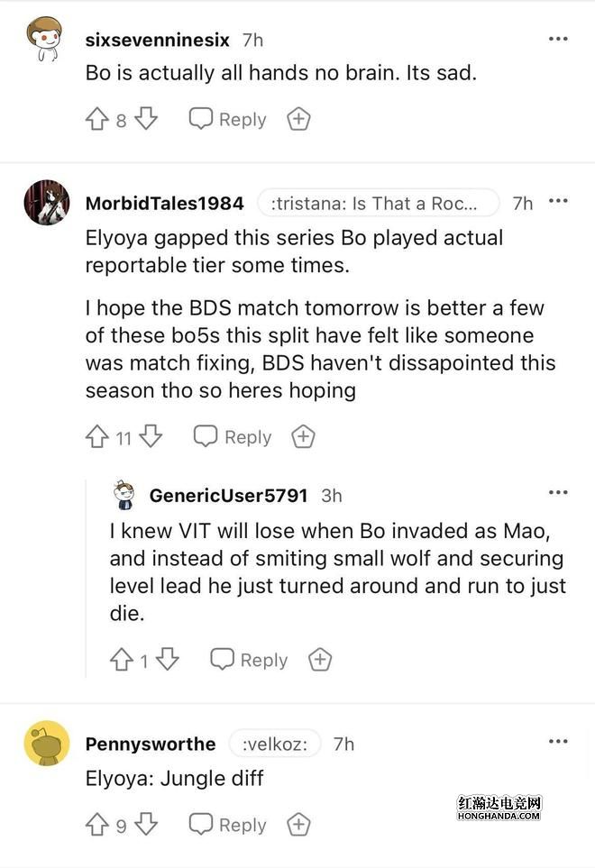Upvote GenericUser5791's reply
The image size is (595, 868).
point(121,661)
